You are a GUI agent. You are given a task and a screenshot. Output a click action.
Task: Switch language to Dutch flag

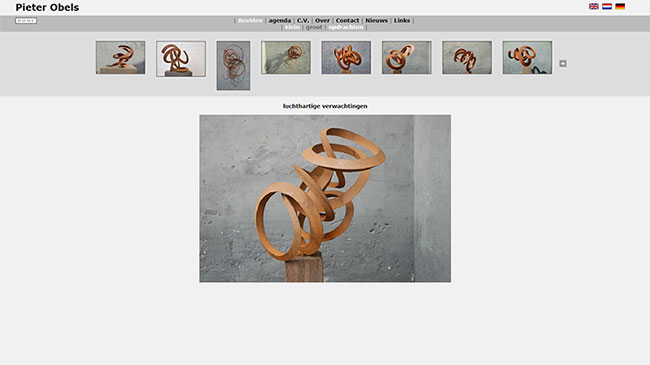coord(607,7)
